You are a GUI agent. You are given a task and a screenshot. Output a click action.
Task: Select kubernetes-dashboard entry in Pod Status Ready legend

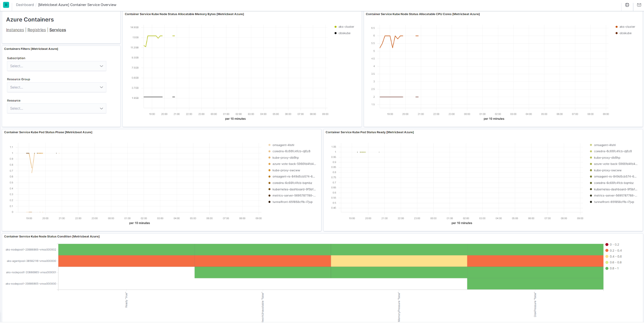[x=614, y=189]
